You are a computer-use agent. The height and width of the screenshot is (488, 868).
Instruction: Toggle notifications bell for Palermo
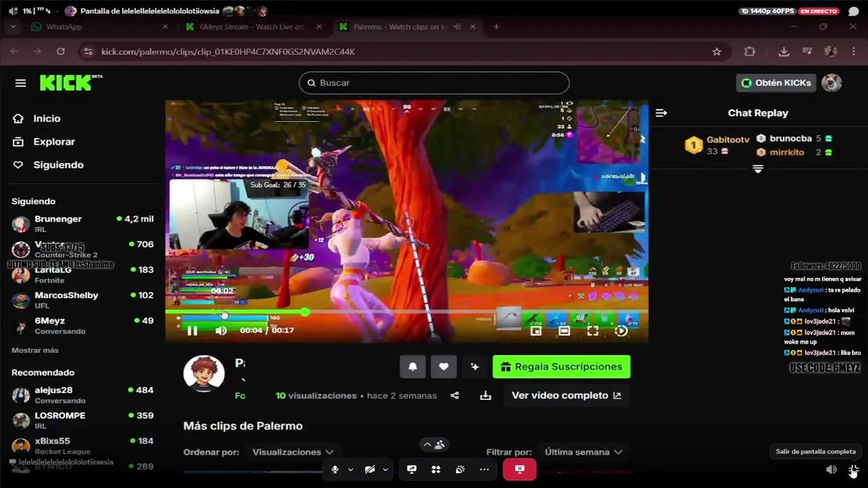click(412, 367)
